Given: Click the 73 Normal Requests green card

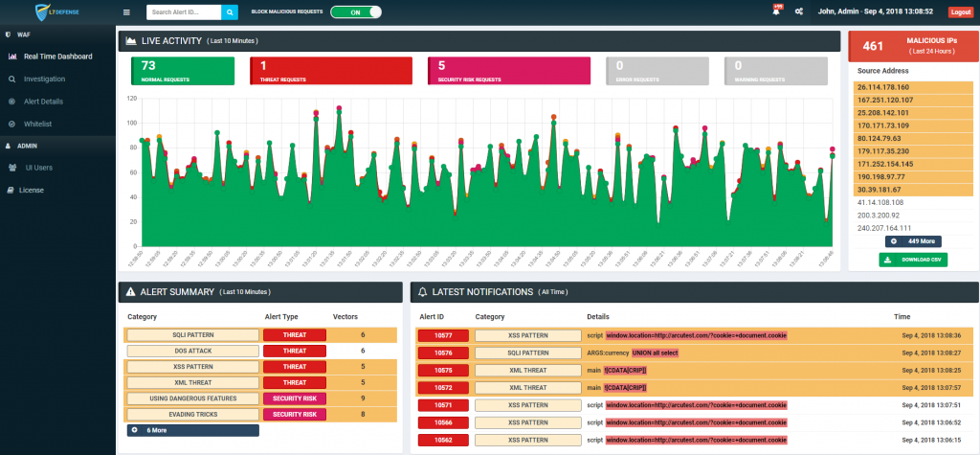Looking at the screenshot, I should tap(183, 71).
